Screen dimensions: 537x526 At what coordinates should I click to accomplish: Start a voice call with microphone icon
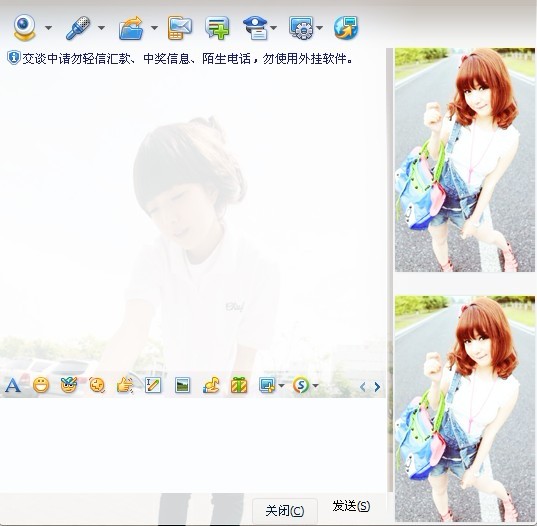coord(78,27)
